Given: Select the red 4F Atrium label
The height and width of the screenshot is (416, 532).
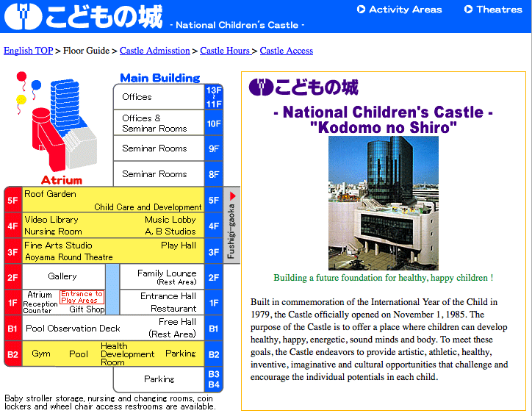Looking at the screenshot, I should click(13, 226).
